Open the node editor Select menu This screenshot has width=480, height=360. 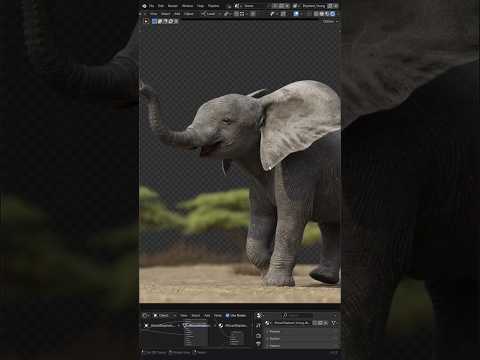point(196,316)
